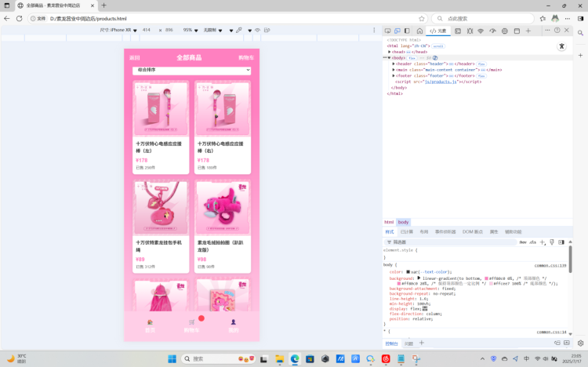Open the Console panel icon in DevTools toolbar
The height and width of the screenshot is (367, 588).
tap(458, 31)
